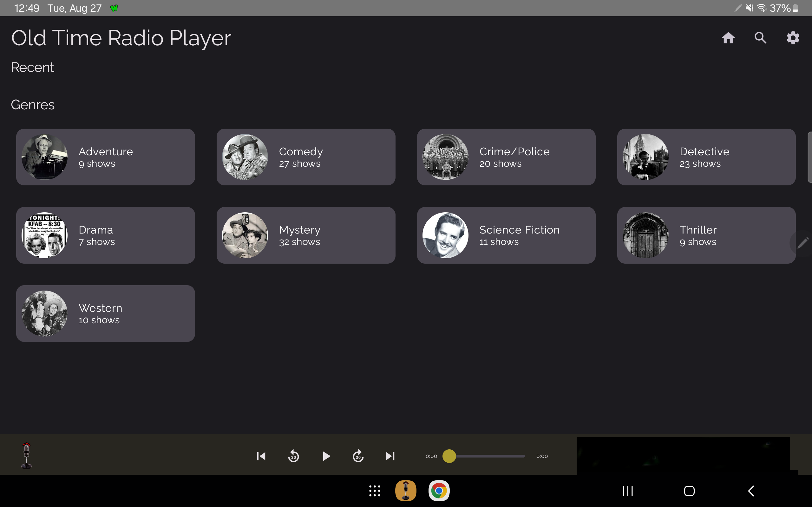Launch Chrome from the taskbar
Viewport: 812px width, 507px height.
point(439,490)
